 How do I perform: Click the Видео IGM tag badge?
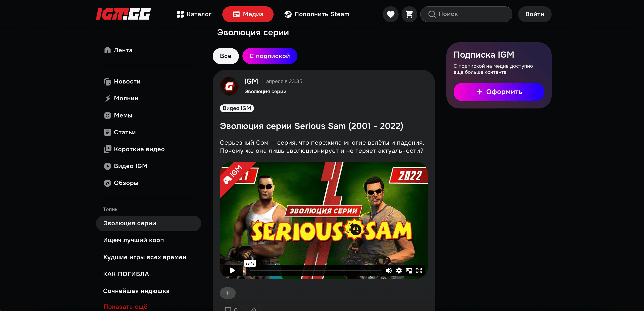click(237, 108)
